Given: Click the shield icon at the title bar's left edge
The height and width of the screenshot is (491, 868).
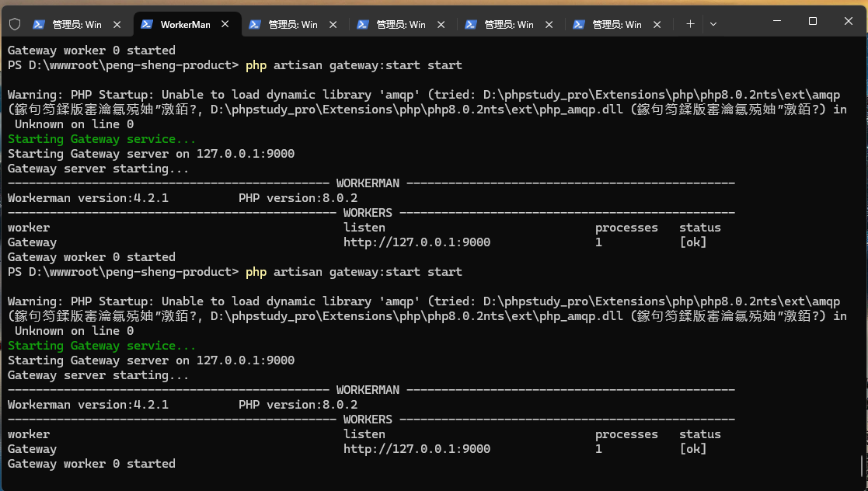Looking at the screenshot, I should [x=15, y=24].
